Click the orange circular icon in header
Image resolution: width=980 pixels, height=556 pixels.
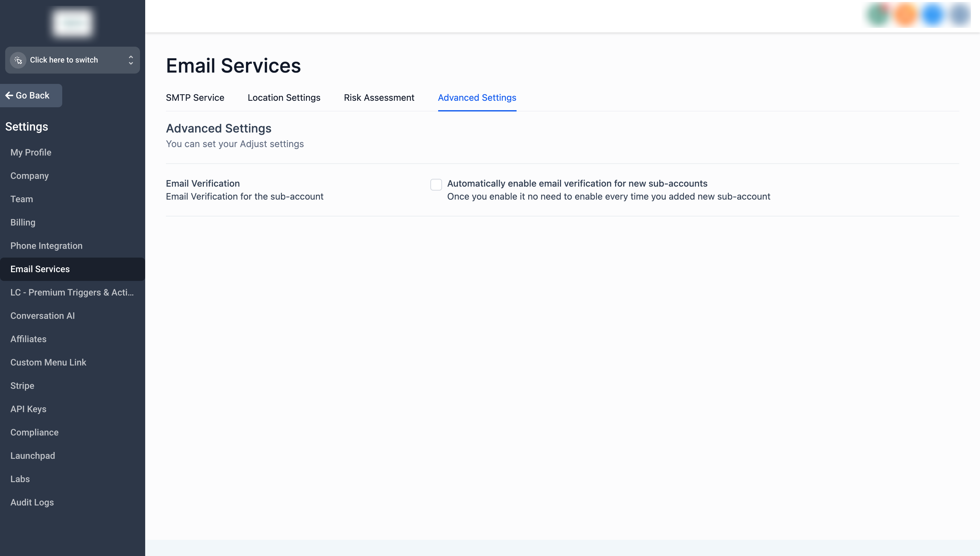[905, 15]
